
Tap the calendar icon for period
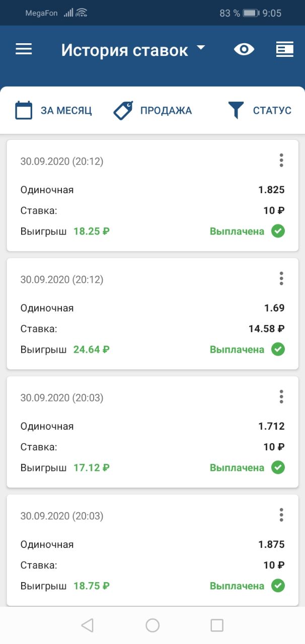click(x=24, y=110)
